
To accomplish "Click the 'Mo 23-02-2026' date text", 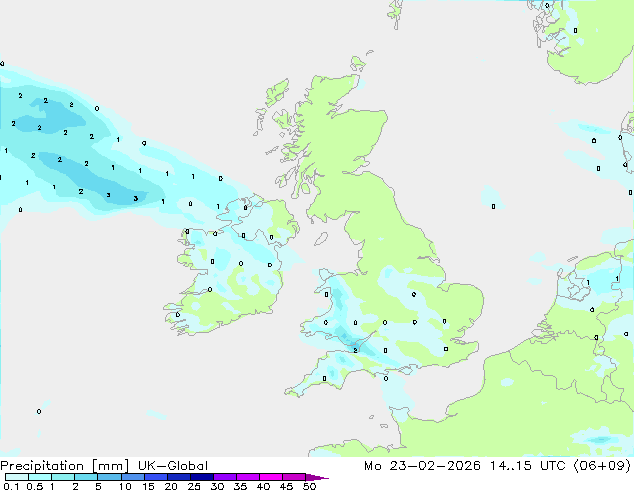I will click(x=422, y=466).
